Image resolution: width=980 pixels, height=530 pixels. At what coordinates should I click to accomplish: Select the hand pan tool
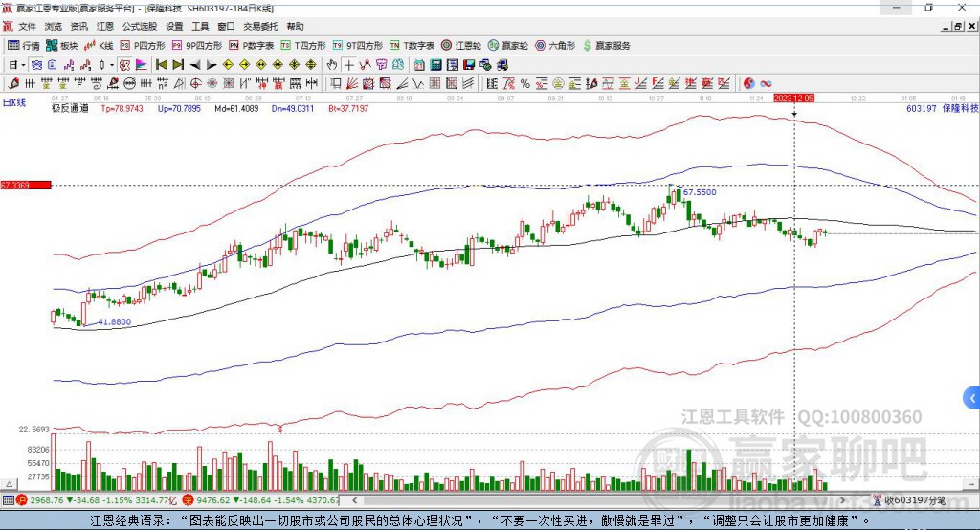(332, 64)
